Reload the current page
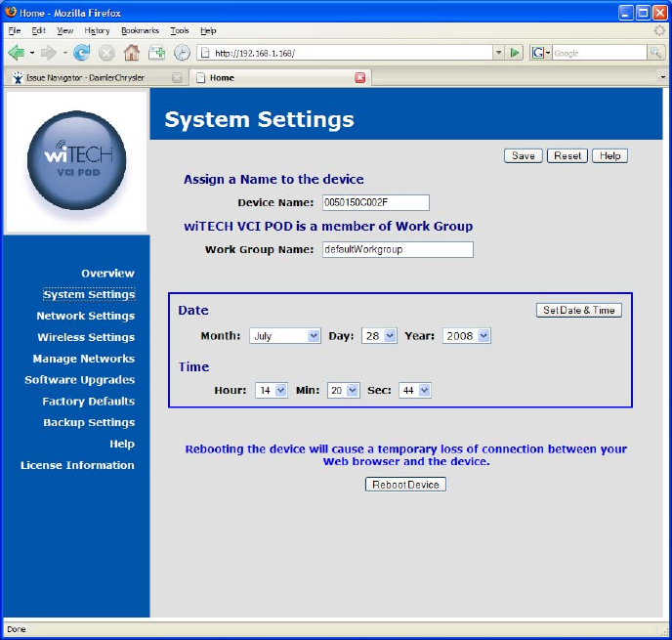The height and width of the screenshot is (640, 672). (x=81, y=53)
